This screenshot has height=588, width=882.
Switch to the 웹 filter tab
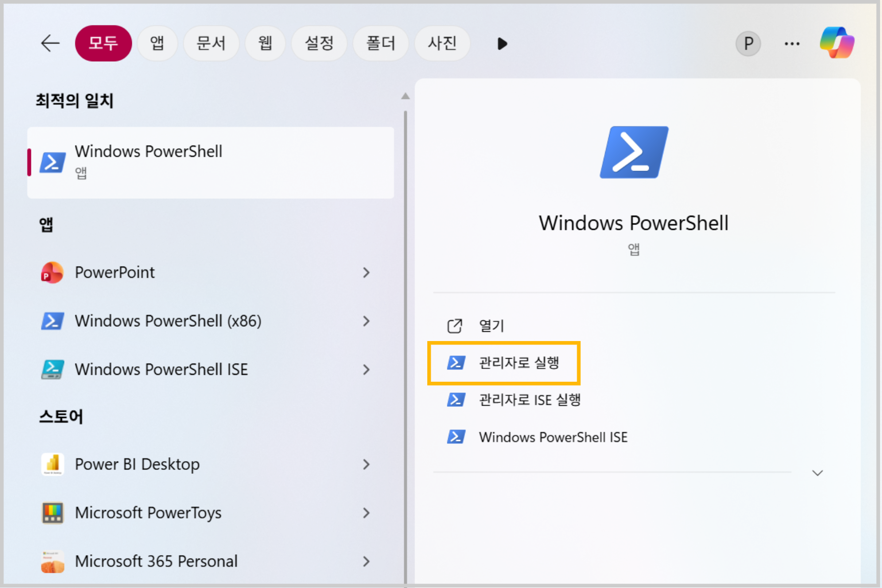pyautogui.click(x=265, y=43)
